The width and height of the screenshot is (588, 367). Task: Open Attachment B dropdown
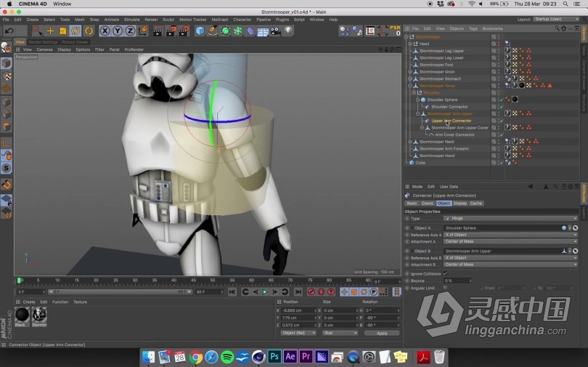[x=510, y=265]
